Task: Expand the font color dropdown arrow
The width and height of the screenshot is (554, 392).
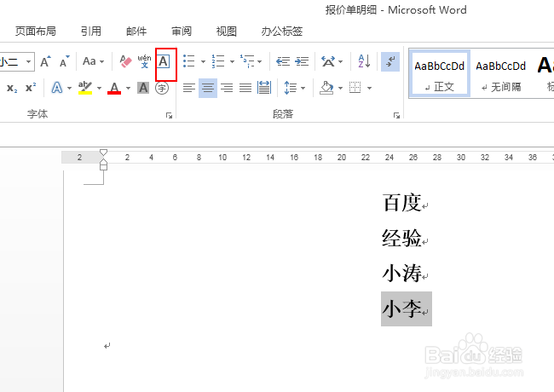Action: coord(128,88)
